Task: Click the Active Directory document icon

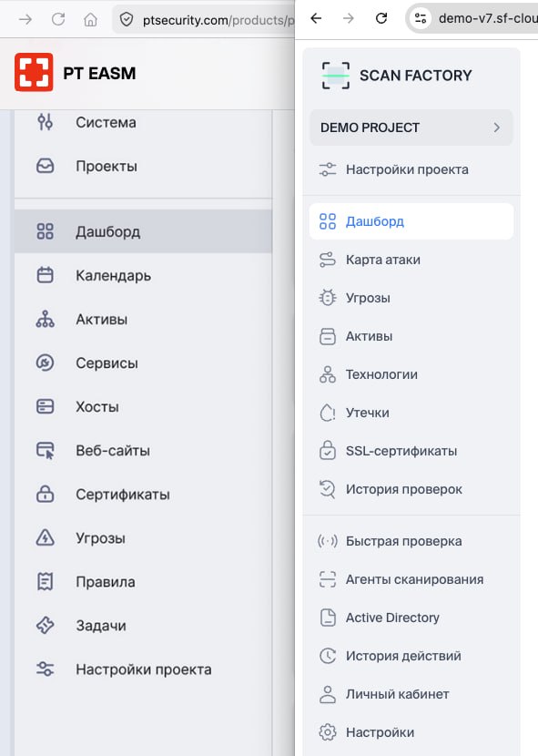Action: tap(328, 618)
